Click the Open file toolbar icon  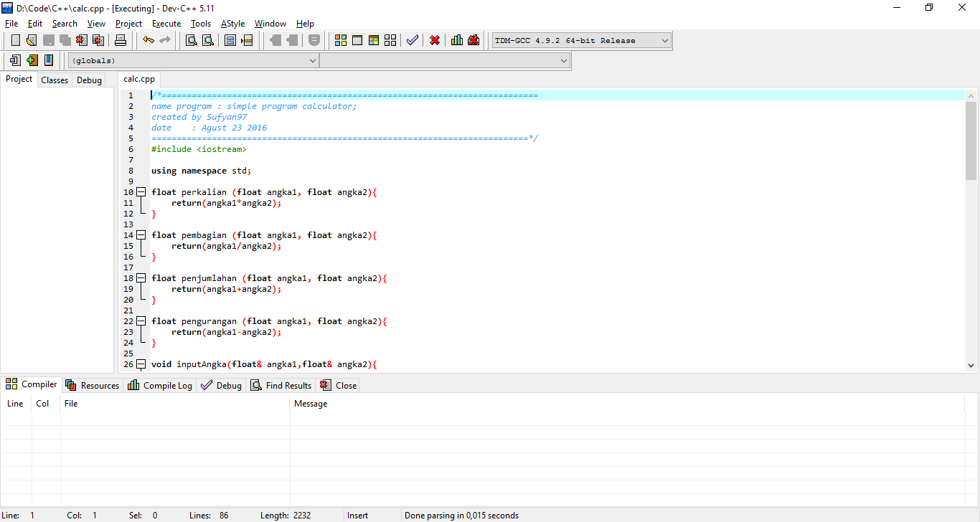coord(32,40)
